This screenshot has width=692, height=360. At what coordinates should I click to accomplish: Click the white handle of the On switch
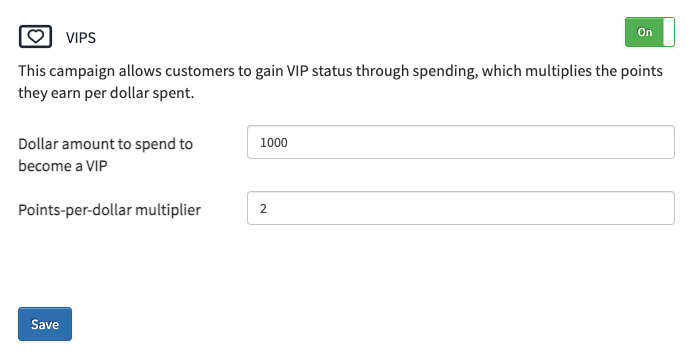click(669, 32)
